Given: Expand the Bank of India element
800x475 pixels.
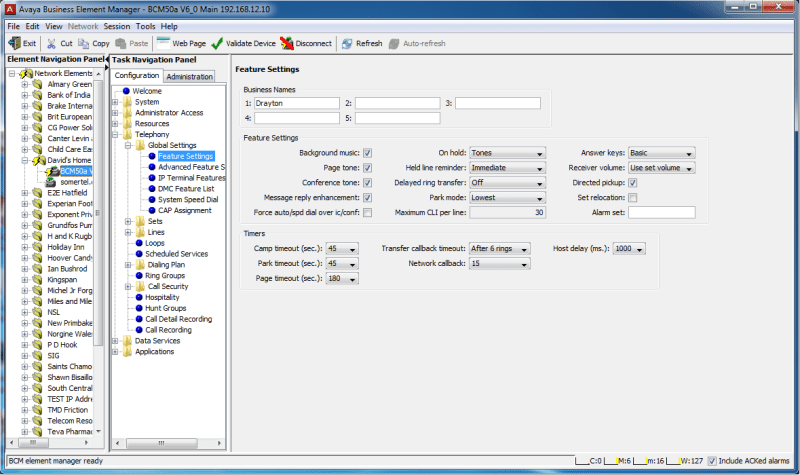Looking at the screenshot, I should (x=24, y=95).
